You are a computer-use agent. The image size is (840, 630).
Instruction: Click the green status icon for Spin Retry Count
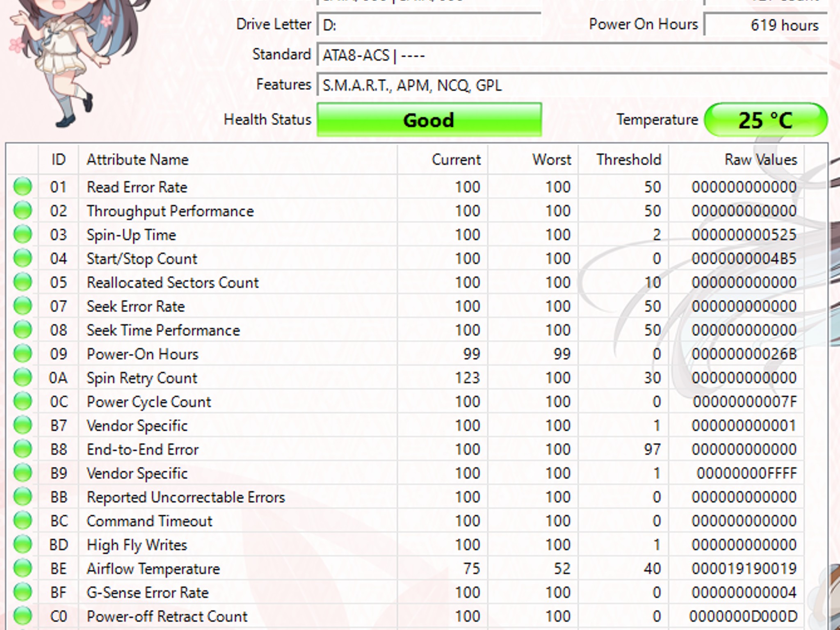coord(23,377)
